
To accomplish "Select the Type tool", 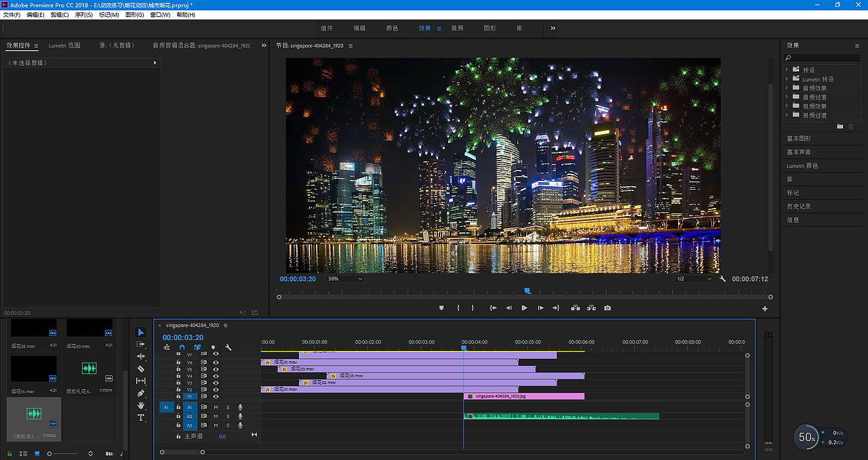I will [141, 417].
